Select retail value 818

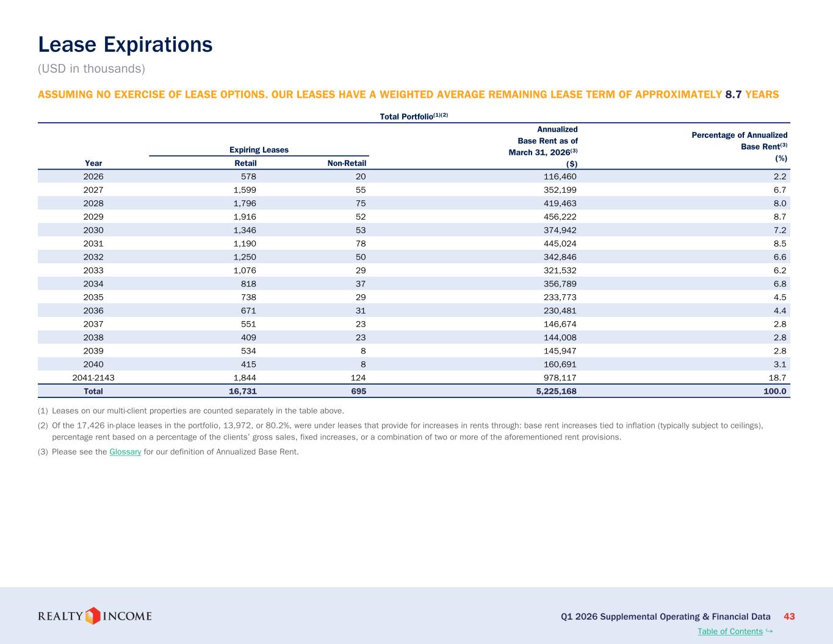(x=248, y=284)
